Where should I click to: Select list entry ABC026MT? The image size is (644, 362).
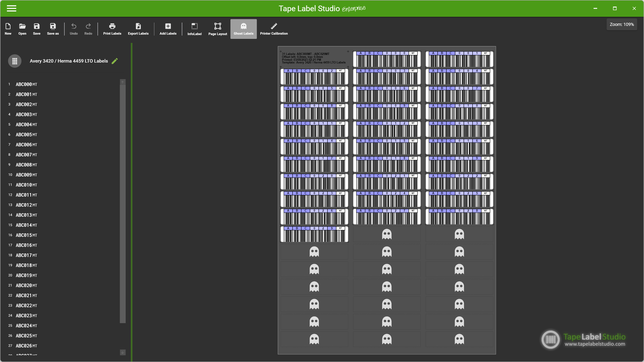click(26, 346)
